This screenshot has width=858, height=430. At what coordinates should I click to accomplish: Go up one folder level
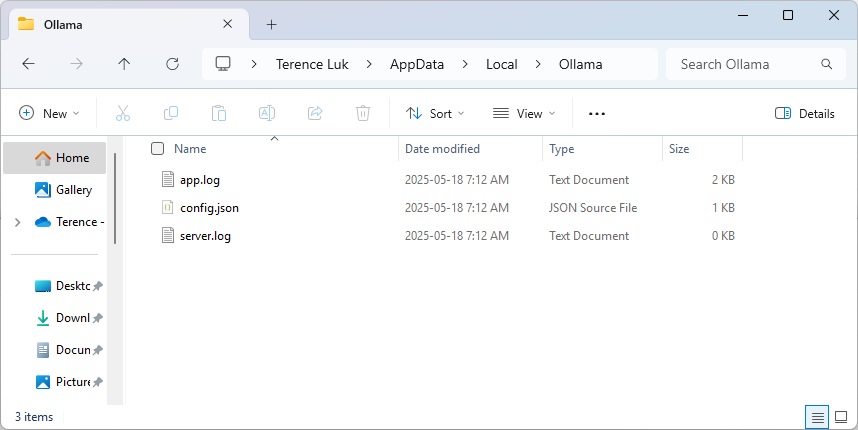click(x=124, y=64)
